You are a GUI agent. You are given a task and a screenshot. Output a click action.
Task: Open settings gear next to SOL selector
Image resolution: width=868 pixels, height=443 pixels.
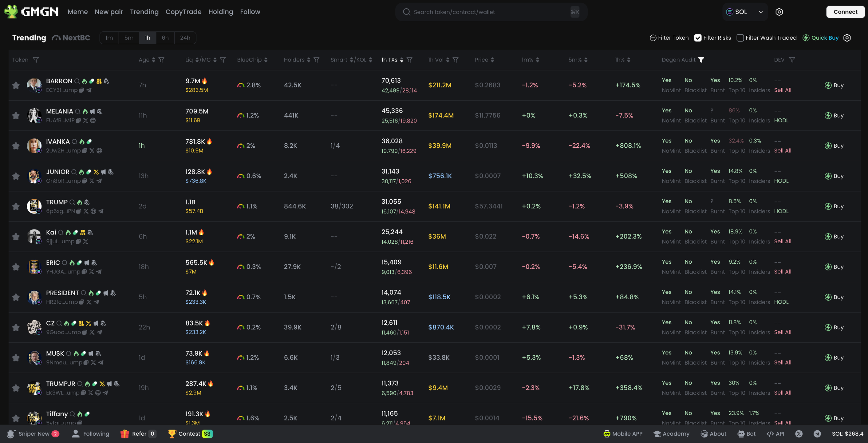(779, 12)
